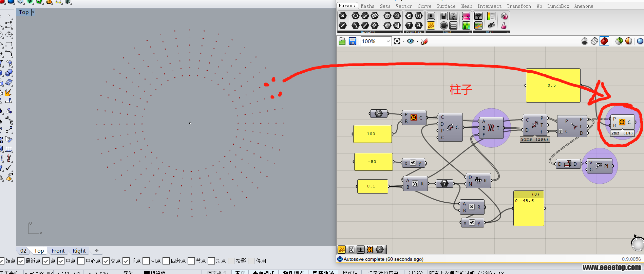
Task: Activate the sketch pen tool in canvas toolbar
Action: [424, 41]
